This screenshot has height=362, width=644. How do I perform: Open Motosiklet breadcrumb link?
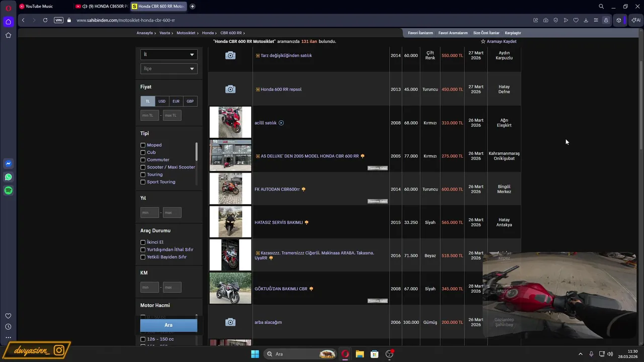(x=186, y=33)
